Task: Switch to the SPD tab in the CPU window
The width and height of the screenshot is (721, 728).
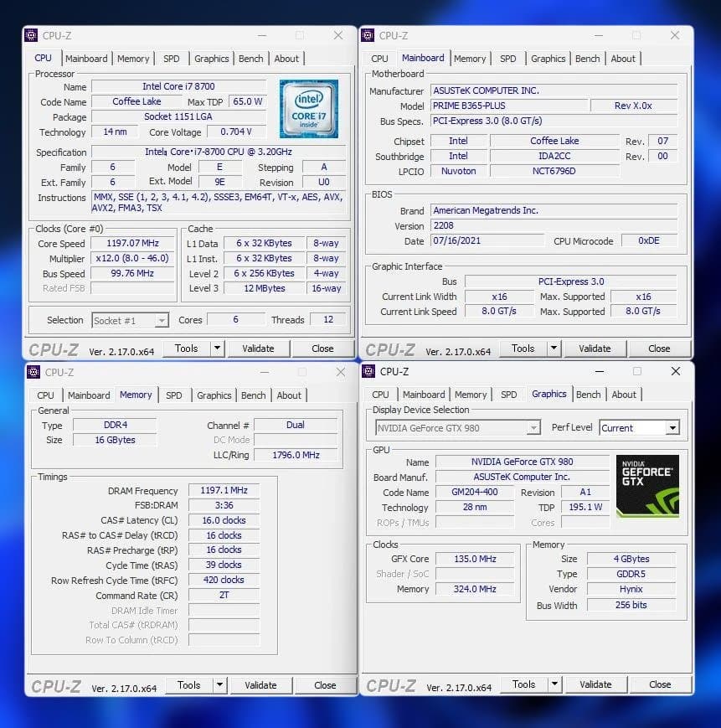Action: pos(171,59)
